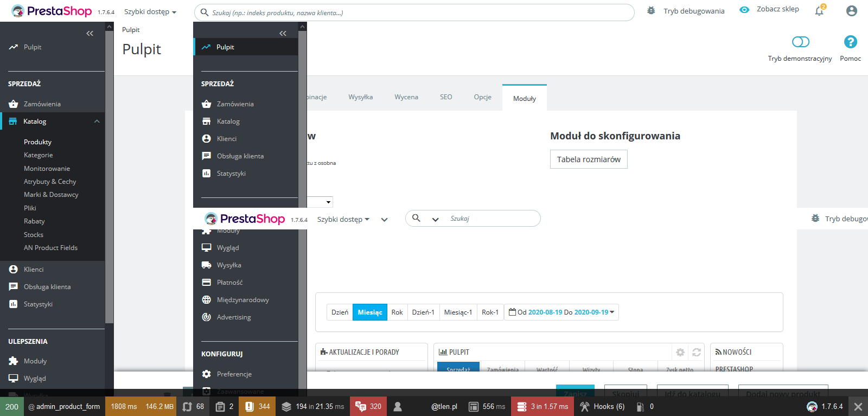Click the Moduły puzzle icon in main left sidebar

click(x=14, y=361)
